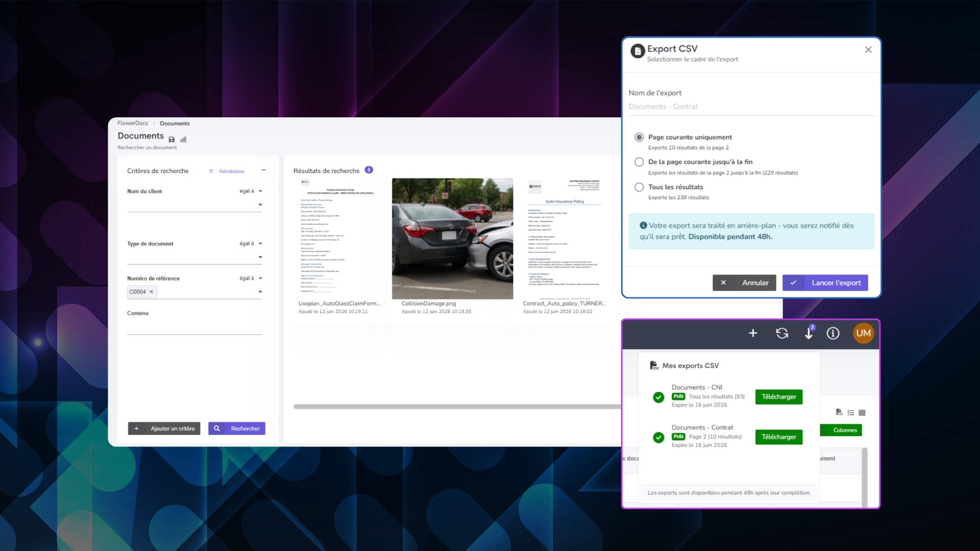Click 'Ajouté le 12 juin 2026 10:18:35' text

pos(436,311)
